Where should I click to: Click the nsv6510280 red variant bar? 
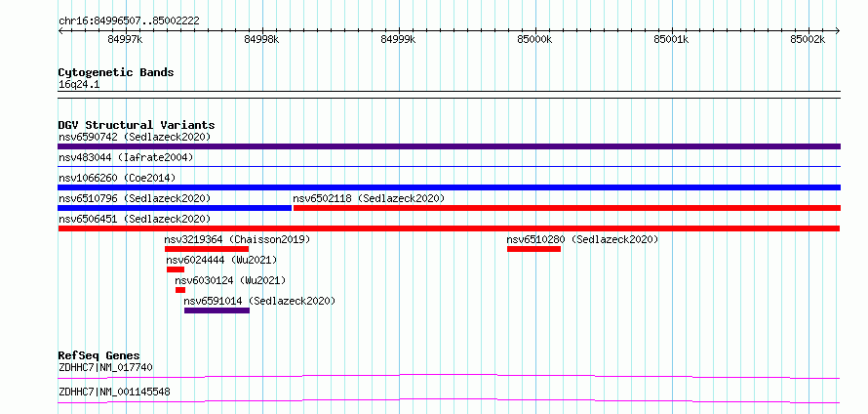(533, 249)
